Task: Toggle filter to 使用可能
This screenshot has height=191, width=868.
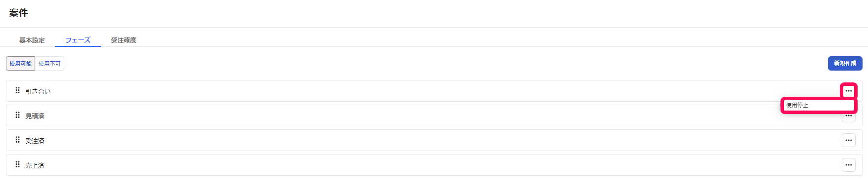Action: pos(21,64)
